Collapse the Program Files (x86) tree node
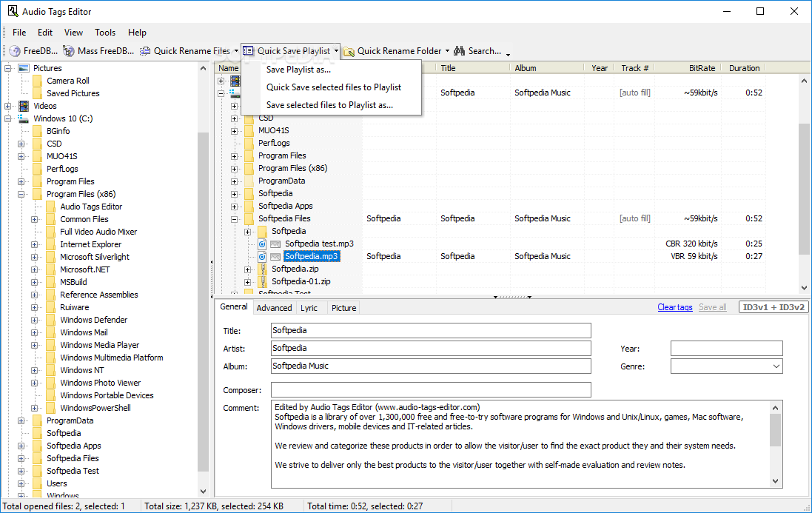 21,194
